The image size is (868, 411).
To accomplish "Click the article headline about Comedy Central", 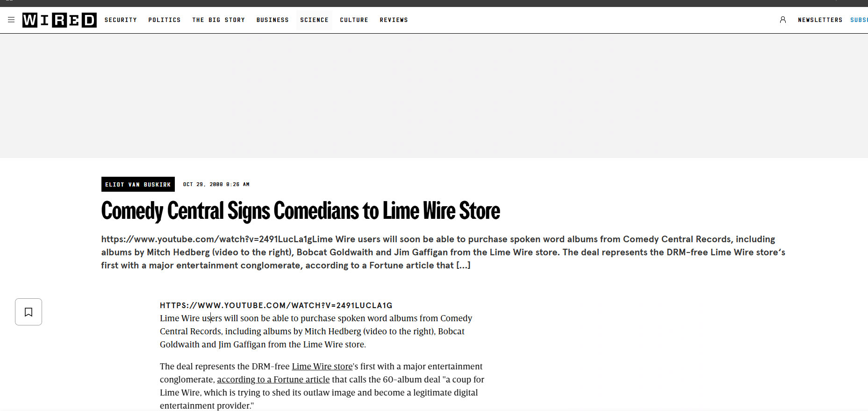I will pos(301,211).
